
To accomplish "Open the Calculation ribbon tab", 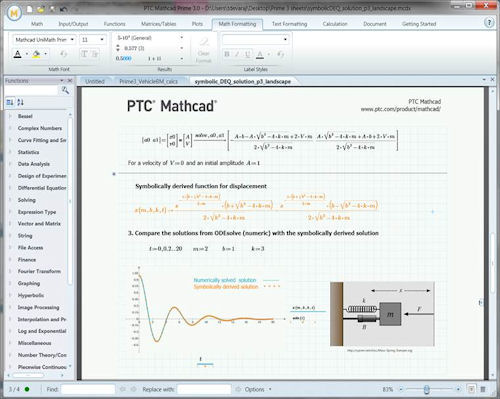I will [x=335, y=24].
